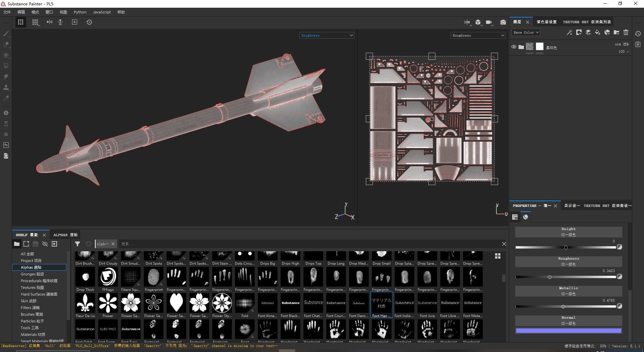This screenshot has width=644, height=352.
Task: Toggle the Roughness channel blend circle button
Action: click(x=620, y=276)
